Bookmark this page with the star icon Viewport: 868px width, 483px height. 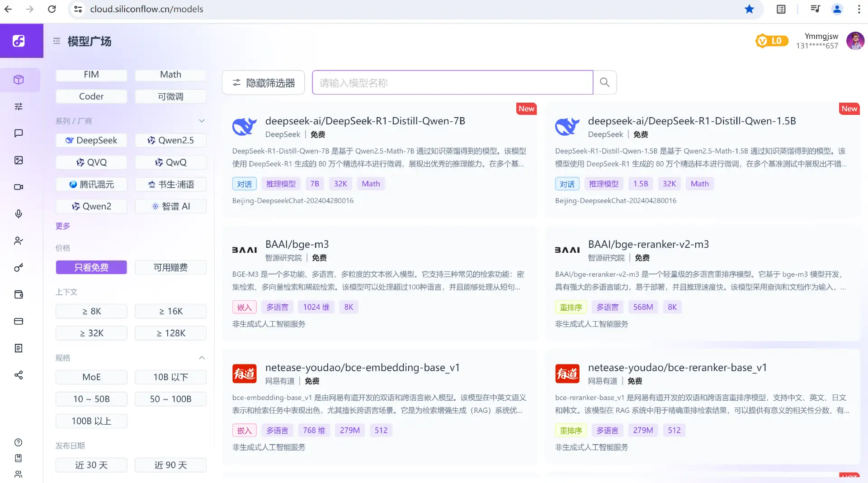tap(750, 9)
